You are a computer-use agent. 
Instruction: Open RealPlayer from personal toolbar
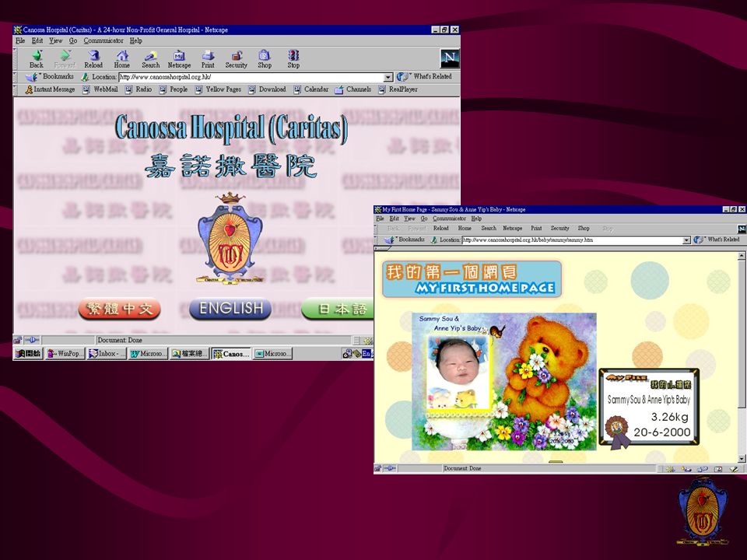pos(398,89)
